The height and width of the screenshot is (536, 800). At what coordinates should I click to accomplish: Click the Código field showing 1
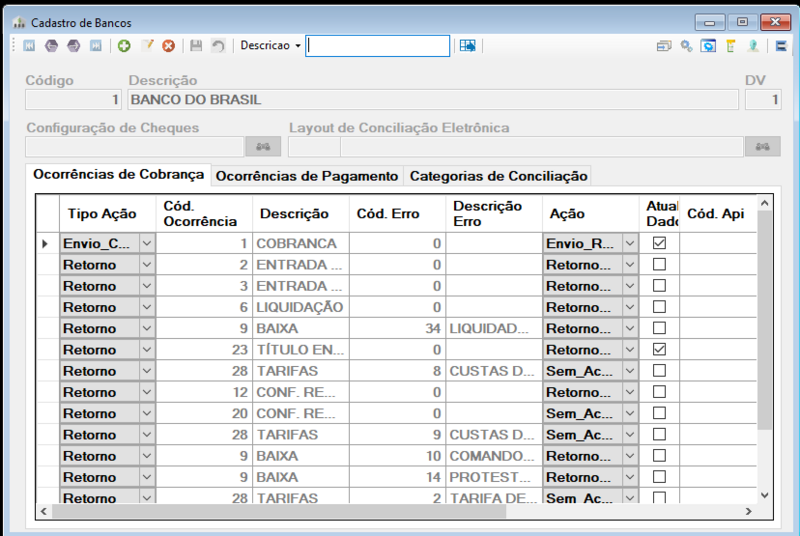point(73,100)
